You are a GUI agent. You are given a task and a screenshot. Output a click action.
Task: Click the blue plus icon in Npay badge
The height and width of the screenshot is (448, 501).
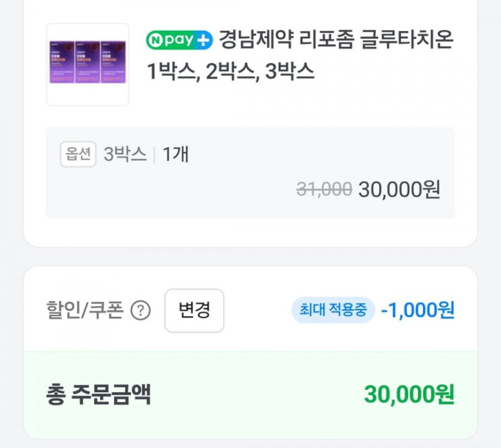(x=203, y=40)
